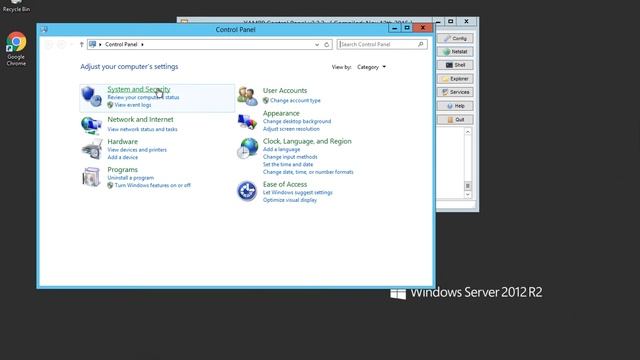
Task: Open recent locations dropdown arrow
Action: 71,44
